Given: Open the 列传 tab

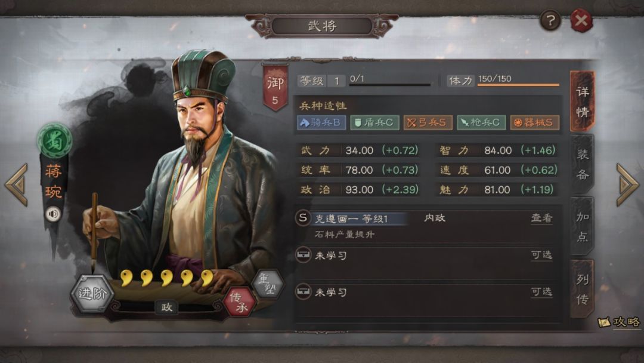Looking at the screenshot, I should (583, 289).
